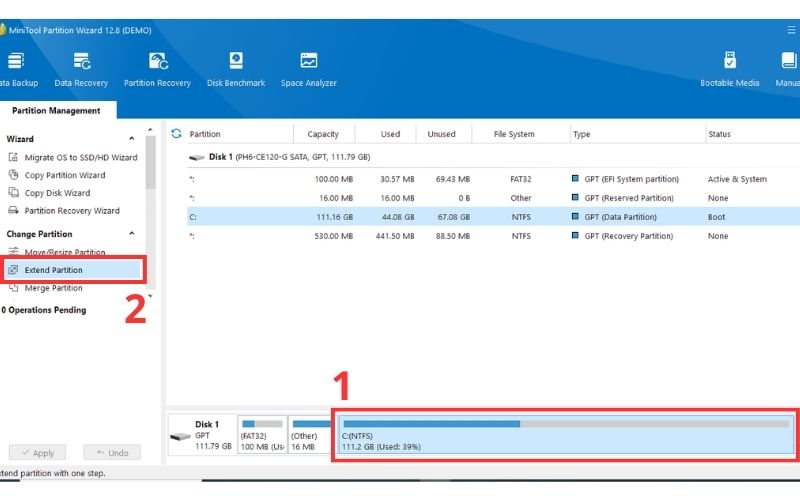The height and width of the screenshot is (500, 800).
Task: Click the Apply button
Action: click(x=38, y=453)
